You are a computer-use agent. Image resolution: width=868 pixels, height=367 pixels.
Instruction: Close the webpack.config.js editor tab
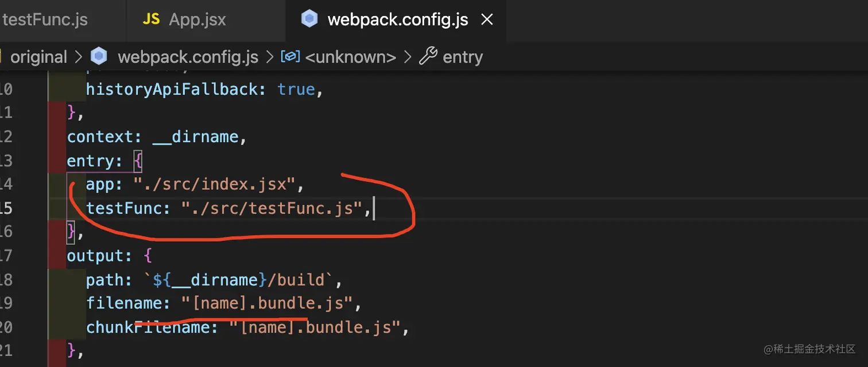tap(487, 20)
